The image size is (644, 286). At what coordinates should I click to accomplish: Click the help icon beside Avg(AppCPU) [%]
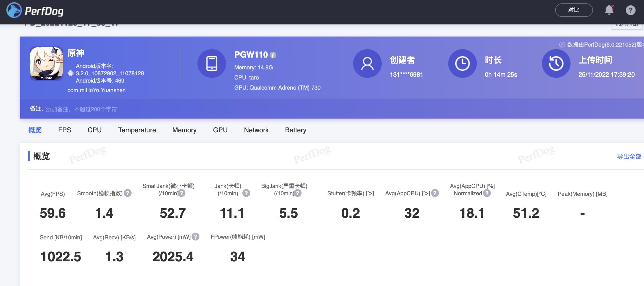[435, 193]
